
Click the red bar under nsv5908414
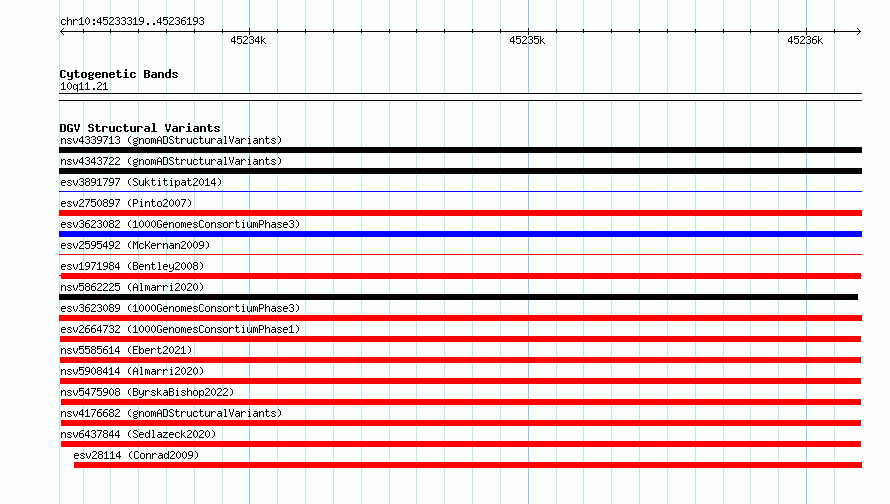tap(460, 381)
